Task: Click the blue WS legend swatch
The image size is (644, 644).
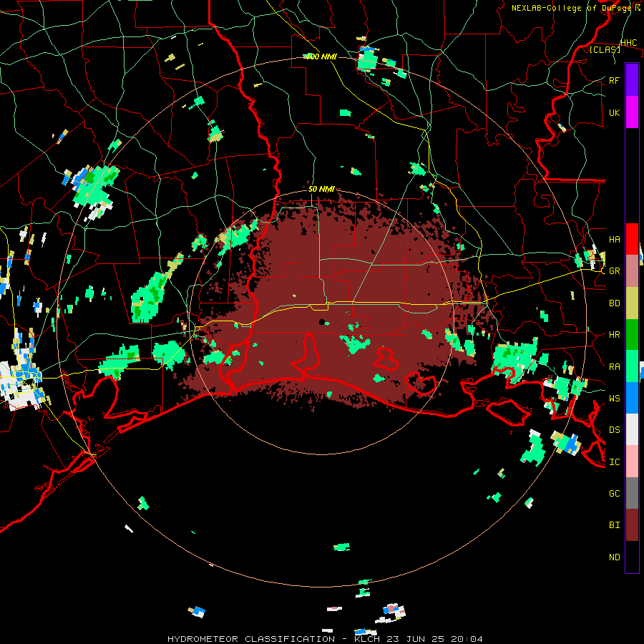Action: point(632,398)
